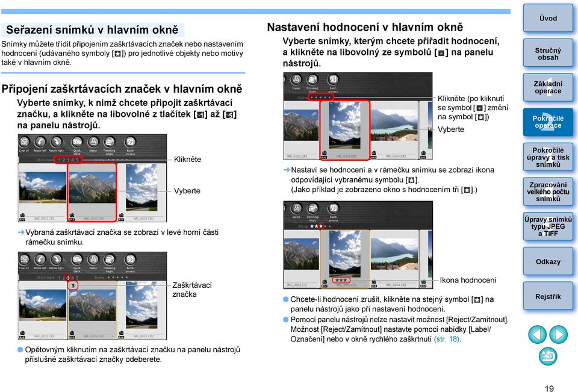
Task: Click the 'Zaškrtávací značka' callout label
Action: coord(192,290)
